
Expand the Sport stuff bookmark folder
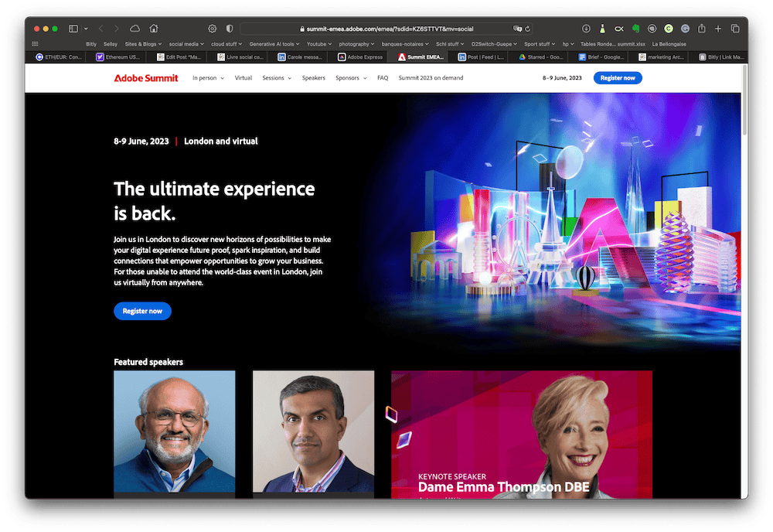[540, 44]
